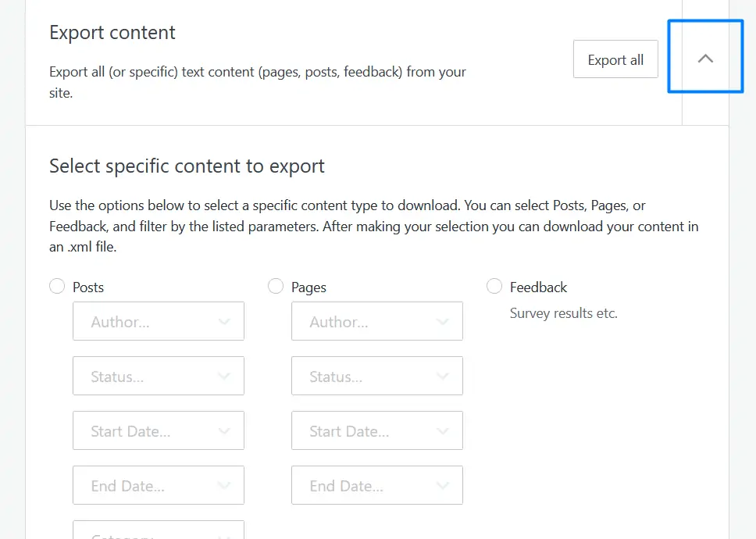Click the arrow icon in Pages Status field
This screenshot has width=756, height=539.
click(443, 377)
